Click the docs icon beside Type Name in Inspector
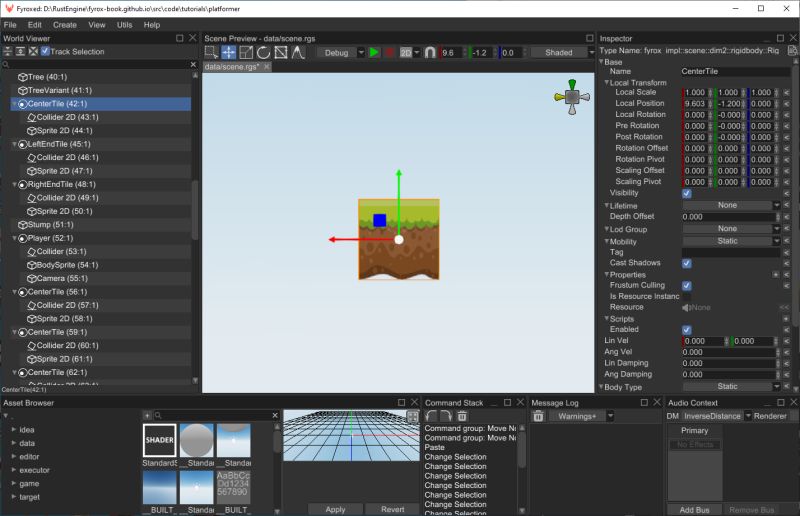The width and height of the screenshot is (800, 516). (x=792, y=50)
